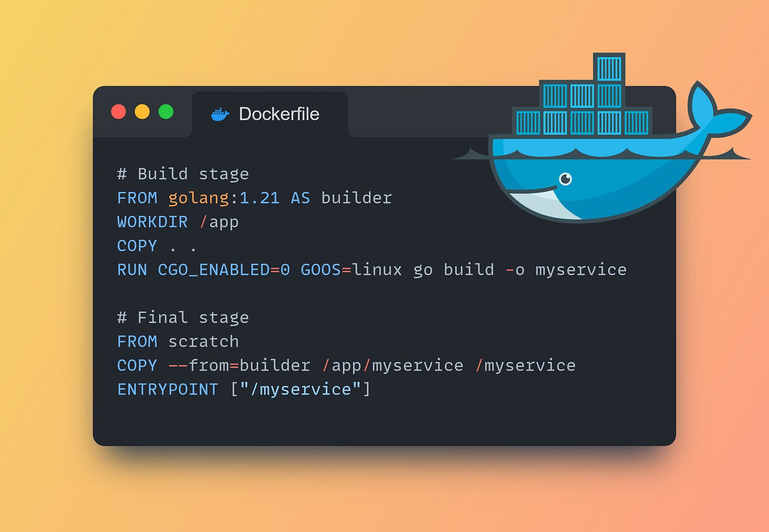Click the "RUN" instruction
The height and width of the screenshot is (532, 769).
click(132, 270)
